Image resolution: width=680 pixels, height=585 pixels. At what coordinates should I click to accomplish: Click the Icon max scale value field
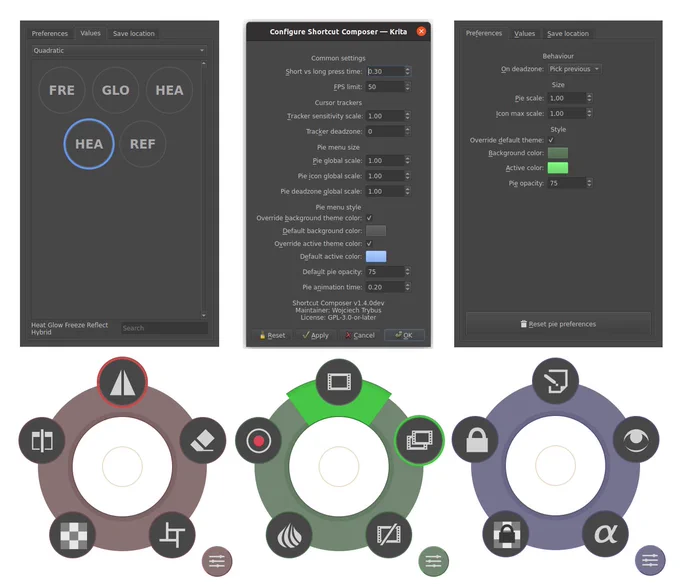[567, 113]
